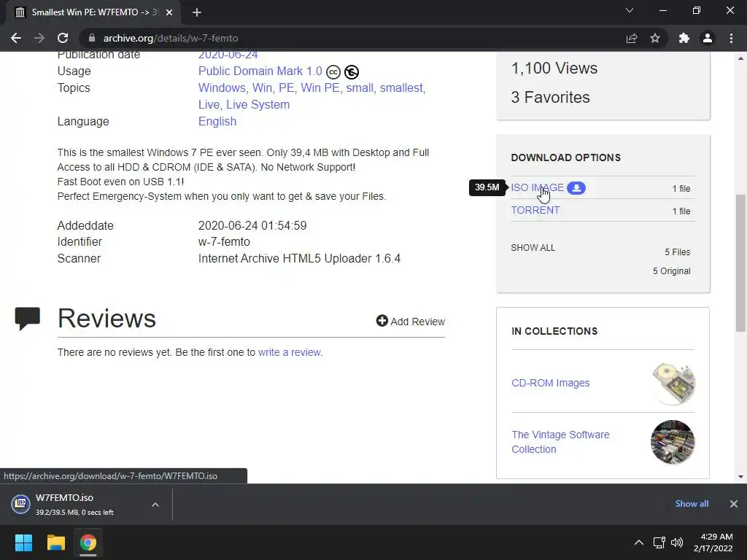The height and width of the screenshot is (560, 747).
Task: Click the plus icon beside Add Review
Action: pos(382,321)
